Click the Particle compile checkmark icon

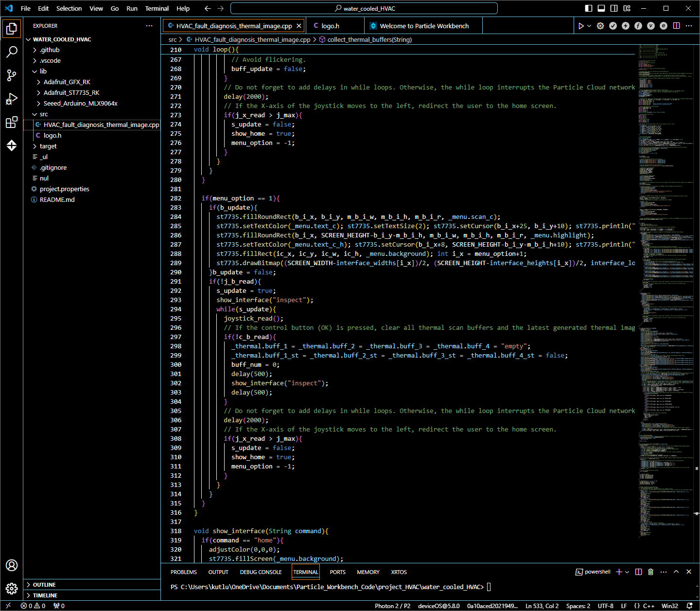(x=613, y=26)
